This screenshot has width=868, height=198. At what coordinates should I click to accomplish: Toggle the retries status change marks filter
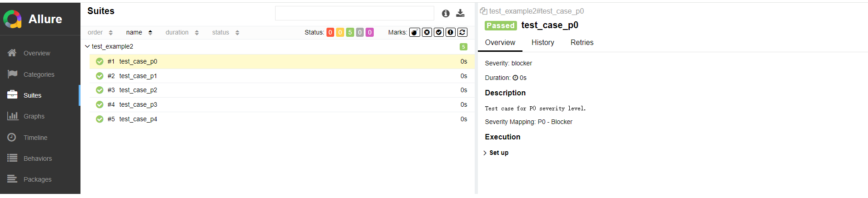point(462,32)
